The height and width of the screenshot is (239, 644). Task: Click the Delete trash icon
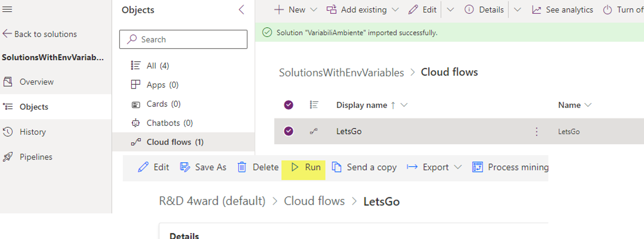[242, 167]
